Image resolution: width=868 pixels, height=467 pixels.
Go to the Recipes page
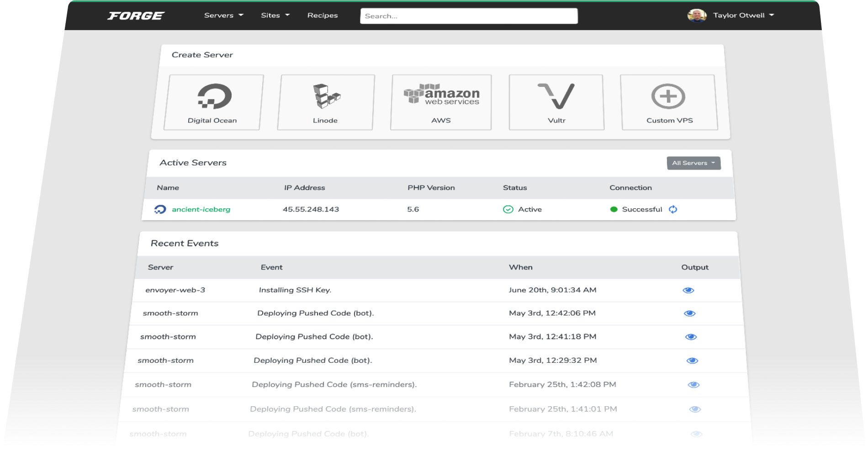(x=323, y=15)
